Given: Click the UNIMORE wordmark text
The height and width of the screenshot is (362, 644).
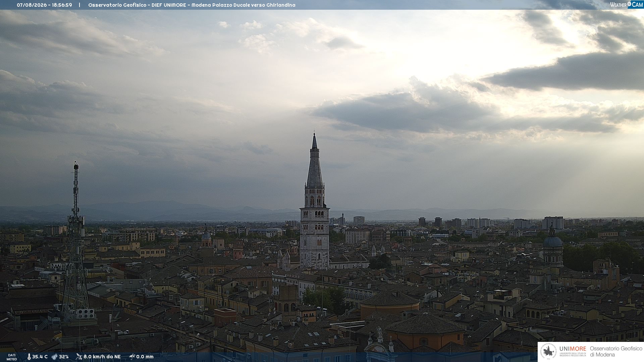Looking at the screenshot, I should [x=573, y=349].
